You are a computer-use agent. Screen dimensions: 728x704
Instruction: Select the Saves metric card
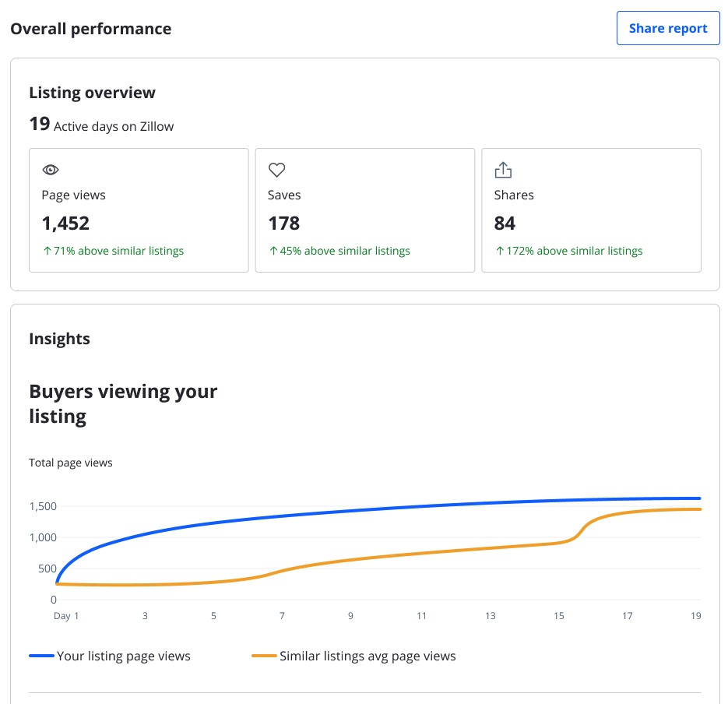coord(364,209)
